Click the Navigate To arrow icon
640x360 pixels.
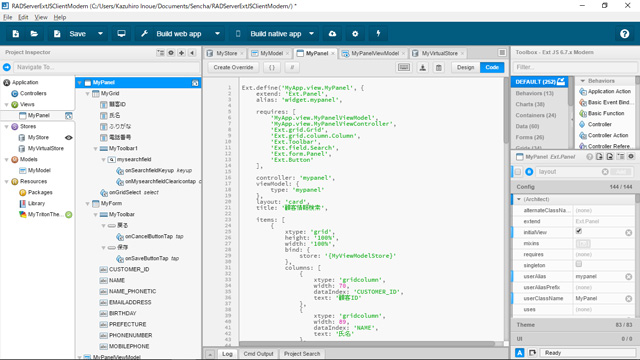point(7,67)
